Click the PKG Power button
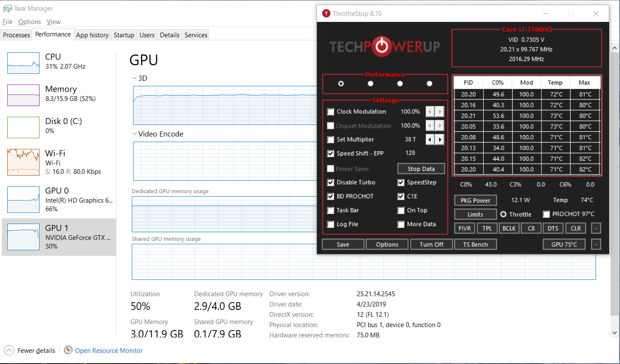The height and width of the screenshot is (364, 620). [x=475, y=200]
